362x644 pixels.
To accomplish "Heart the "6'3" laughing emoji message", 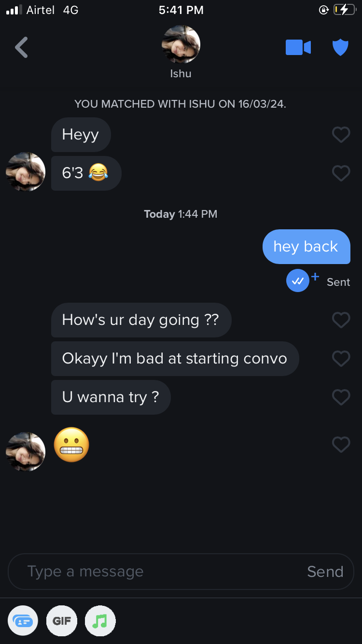I will 341,173.
